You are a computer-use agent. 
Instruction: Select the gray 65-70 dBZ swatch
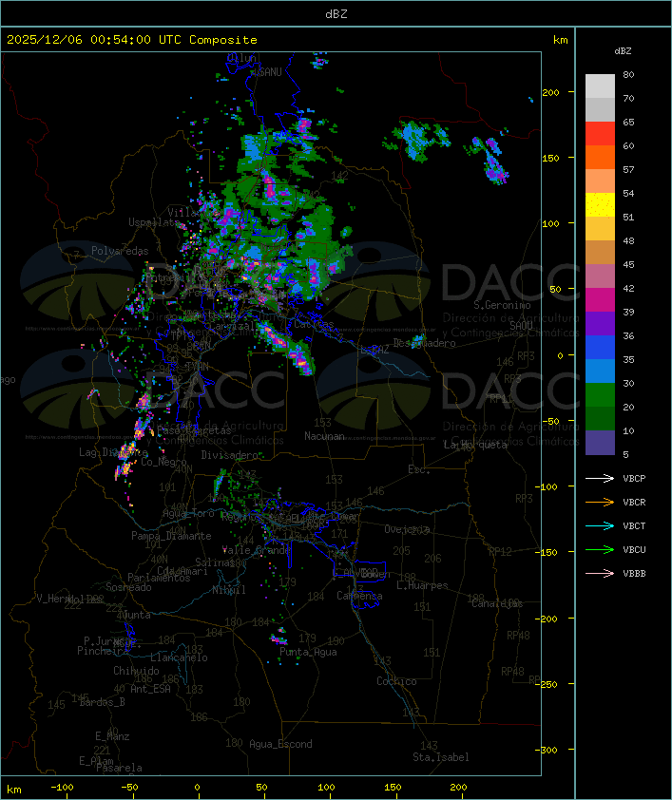point(600,109)
